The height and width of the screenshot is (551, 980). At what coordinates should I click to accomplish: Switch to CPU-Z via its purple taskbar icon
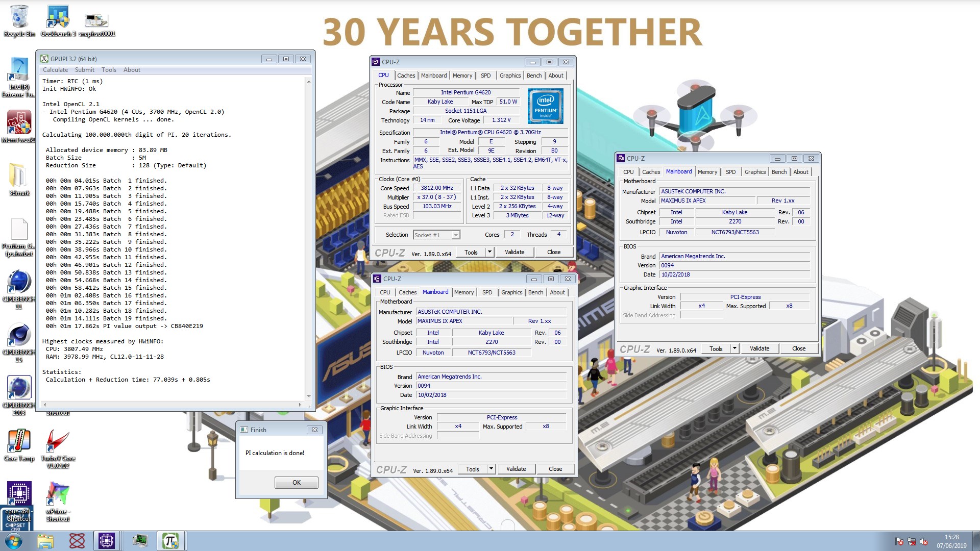point(107,541)
